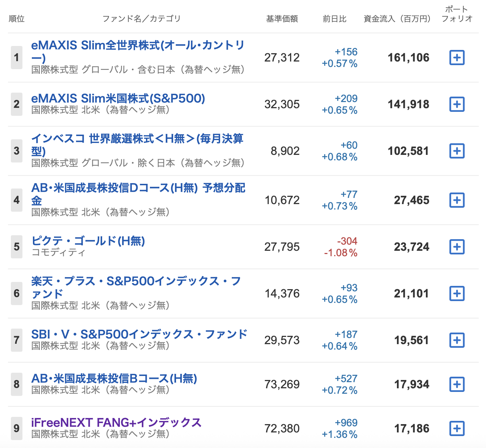Select inflow figure 19,561

point(412,340)
